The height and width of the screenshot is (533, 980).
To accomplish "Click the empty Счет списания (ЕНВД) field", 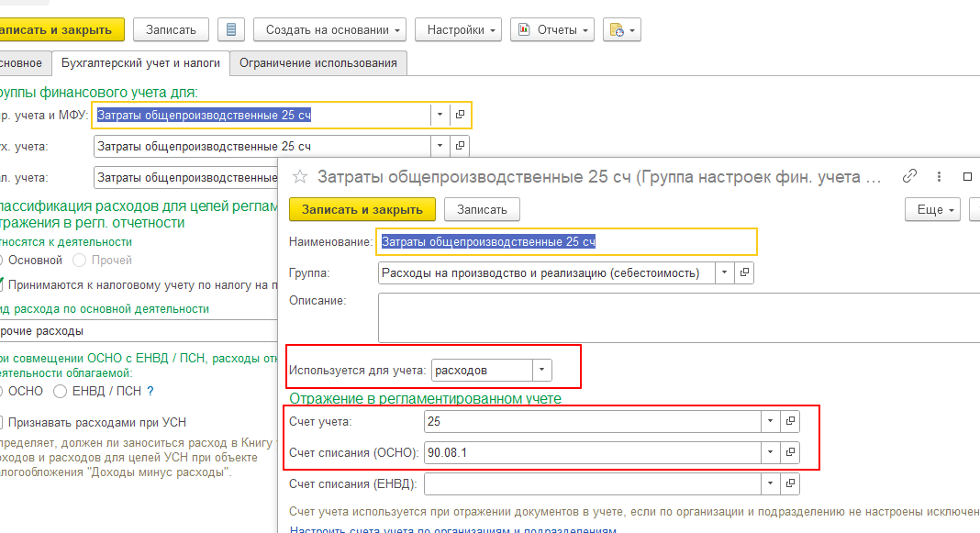I will pyautogui.click(x=592, y=483).
